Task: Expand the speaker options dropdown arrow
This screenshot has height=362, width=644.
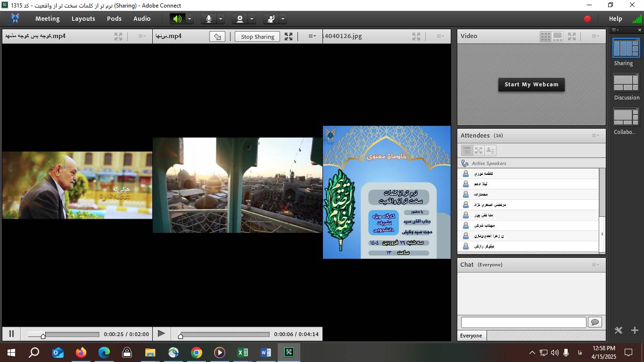Action: pyautogui.click(x=189, y=19)
